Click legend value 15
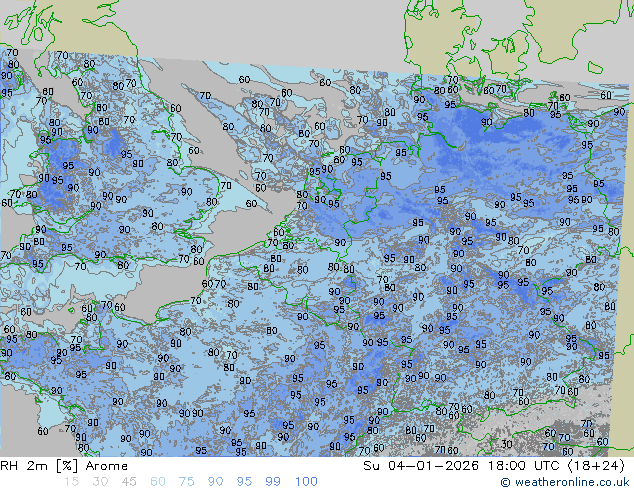This screenshot has height=490, width=634. click(x=71, y=482)
